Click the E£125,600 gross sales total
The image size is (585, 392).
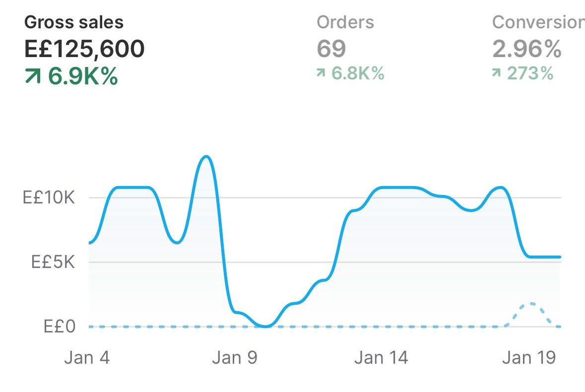tap(84, 49)
